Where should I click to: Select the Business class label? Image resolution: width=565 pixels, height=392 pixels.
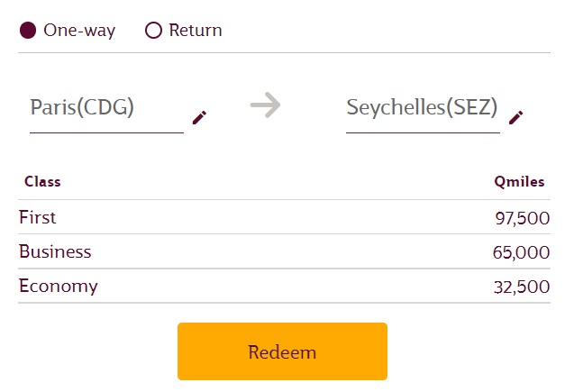click(55, 251)
